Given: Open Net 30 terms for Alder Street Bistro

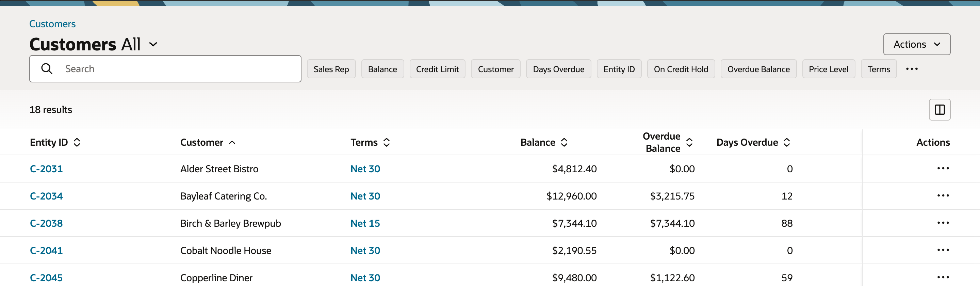Looking at the screenshot, I should [365, 169].
